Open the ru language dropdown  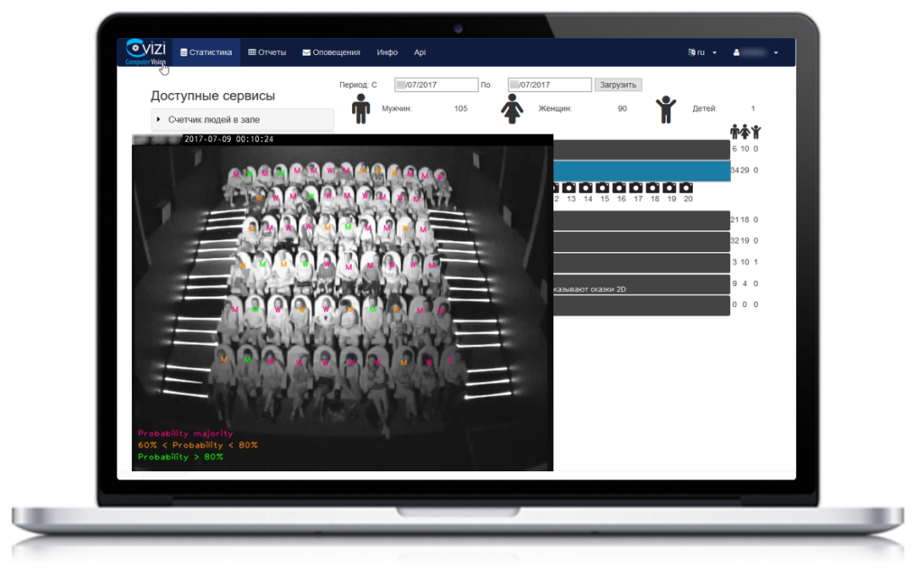point(703,52)
